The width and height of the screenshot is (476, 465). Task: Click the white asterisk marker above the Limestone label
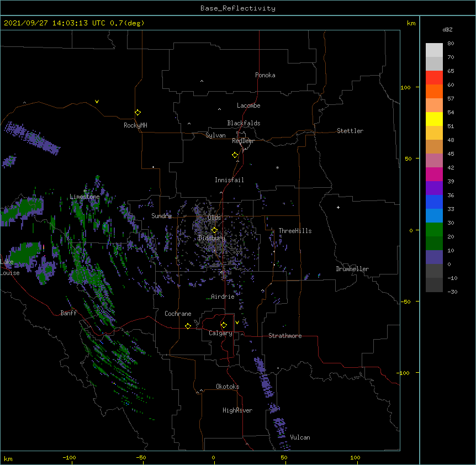point(85,191)
